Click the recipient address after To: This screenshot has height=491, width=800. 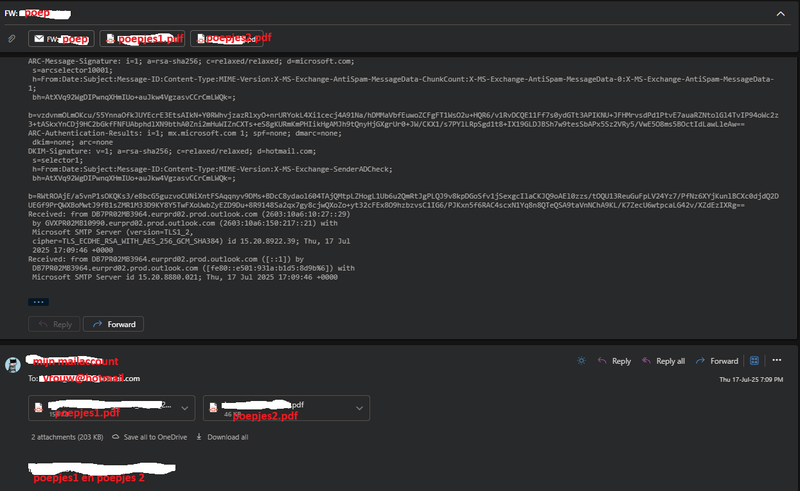click(x=90, y=379)
